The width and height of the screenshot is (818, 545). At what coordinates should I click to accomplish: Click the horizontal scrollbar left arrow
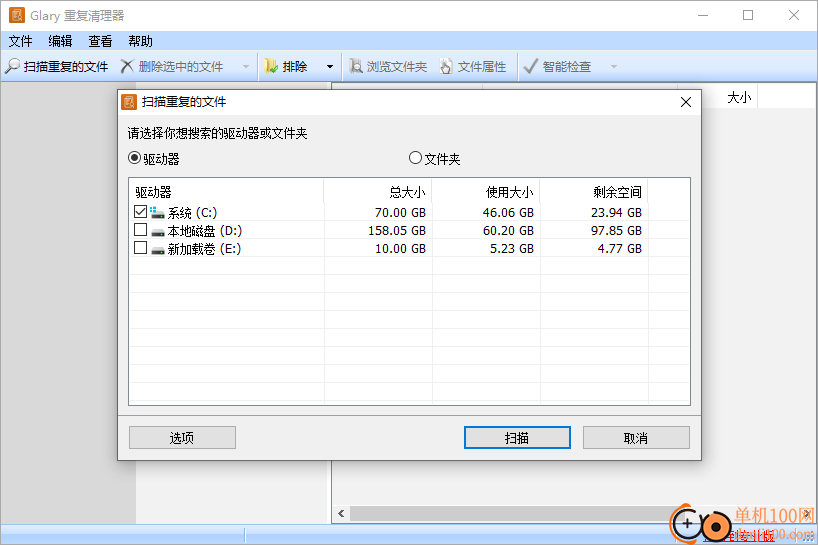pyautogui.click(x=341, y=514)
